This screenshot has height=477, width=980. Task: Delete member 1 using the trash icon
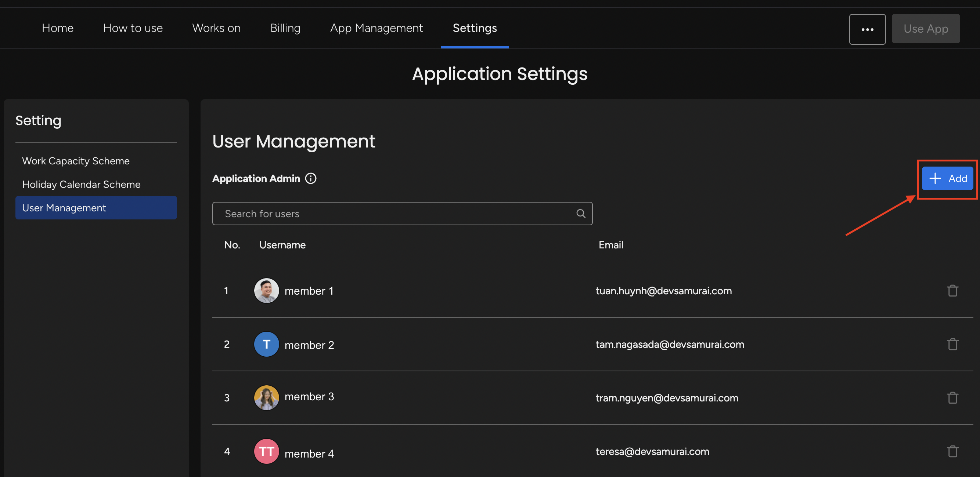click(952, 290)
